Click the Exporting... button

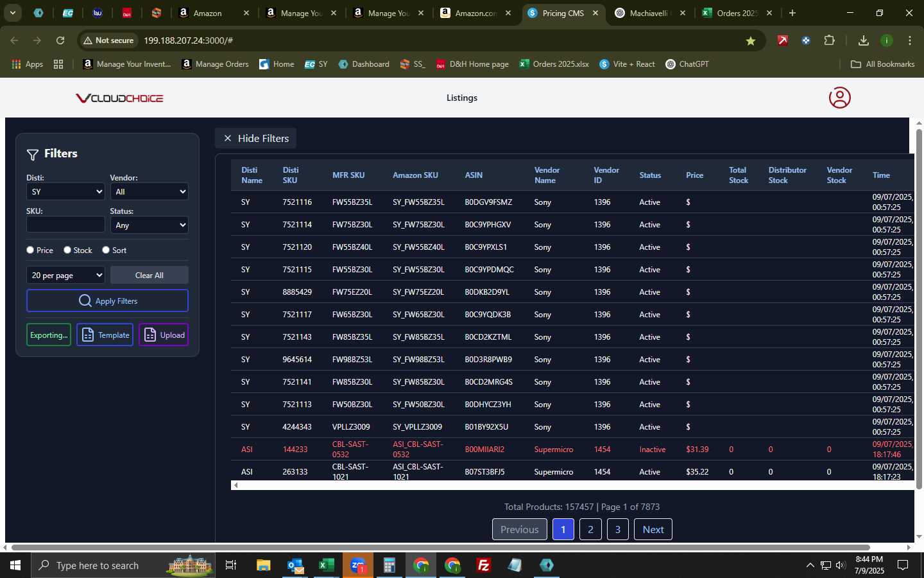tap(49, 335)
